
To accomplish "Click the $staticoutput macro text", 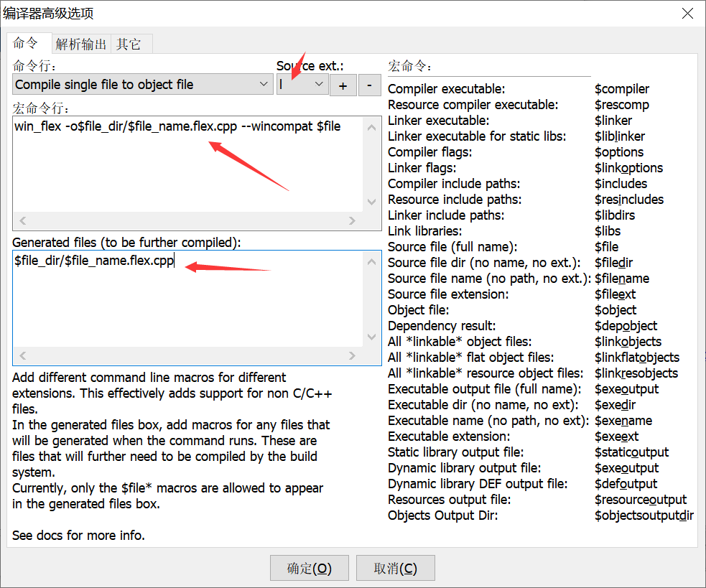I will 632,452.
